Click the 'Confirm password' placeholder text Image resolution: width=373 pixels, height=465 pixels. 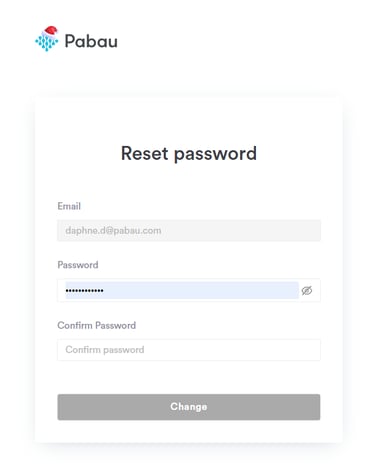[x=105, y=350]
